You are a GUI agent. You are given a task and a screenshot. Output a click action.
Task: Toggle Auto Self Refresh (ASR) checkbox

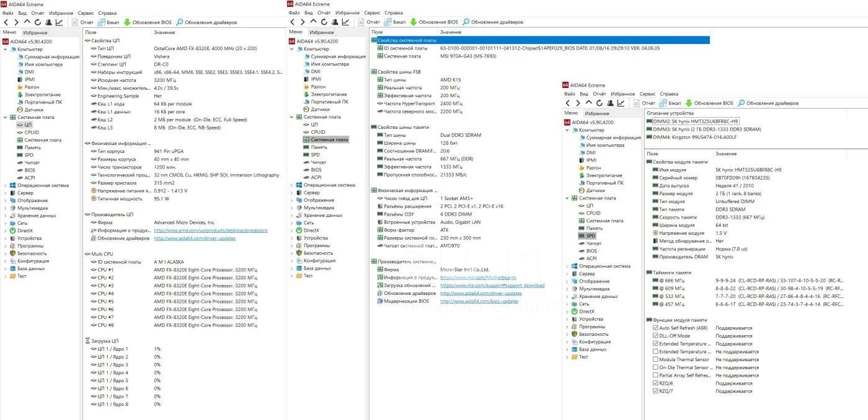click(655, 328)
